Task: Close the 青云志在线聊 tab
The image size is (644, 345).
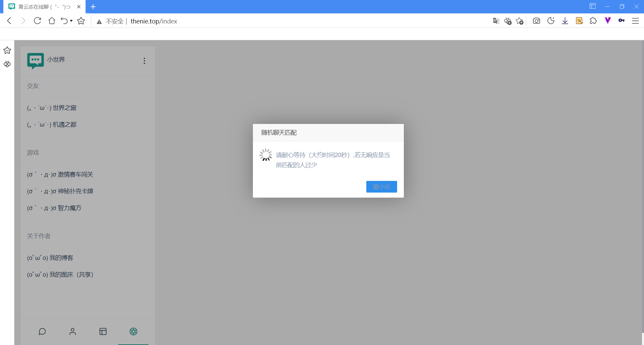Action: tap(79, 7)
